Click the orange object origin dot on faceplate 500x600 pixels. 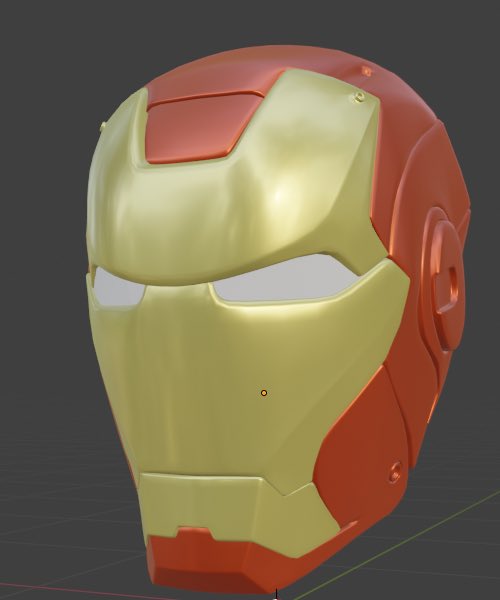264,393
